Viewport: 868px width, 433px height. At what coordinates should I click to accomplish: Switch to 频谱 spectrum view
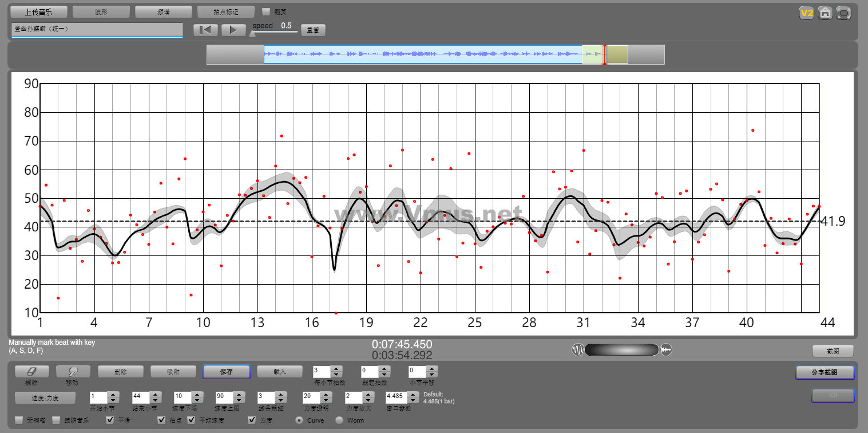(x=164, y=11)
